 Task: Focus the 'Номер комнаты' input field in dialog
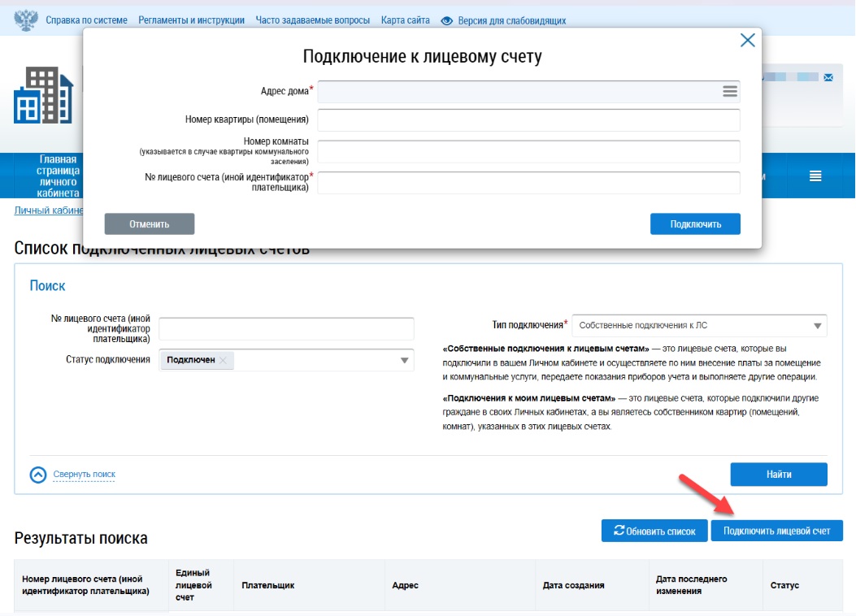pyautogui.click(x=528, y=152)
